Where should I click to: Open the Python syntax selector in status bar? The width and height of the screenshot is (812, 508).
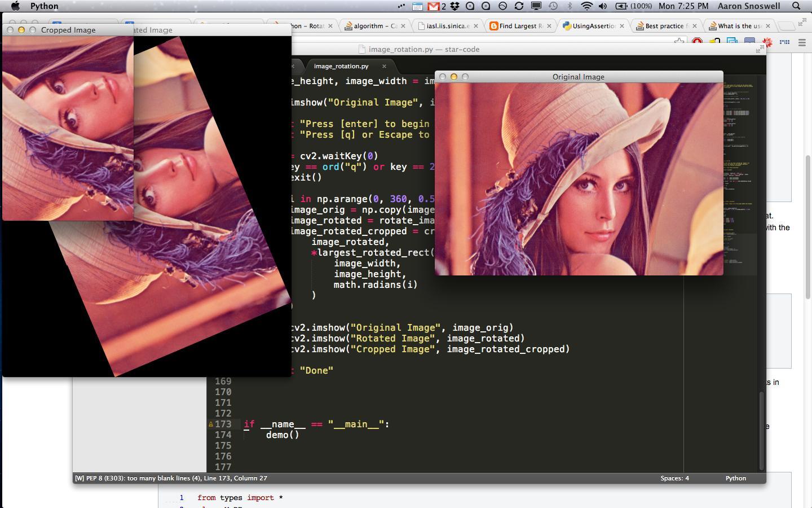735,478
